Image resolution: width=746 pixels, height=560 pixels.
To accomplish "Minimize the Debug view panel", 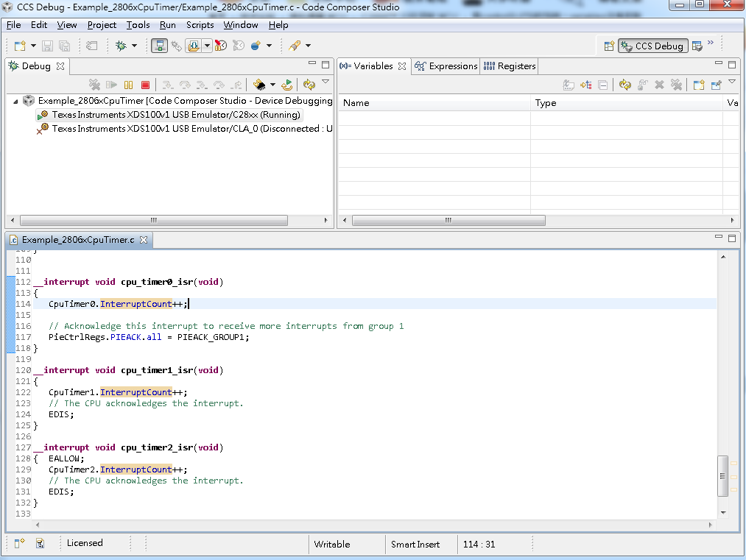I will click(x=312, y=65).
